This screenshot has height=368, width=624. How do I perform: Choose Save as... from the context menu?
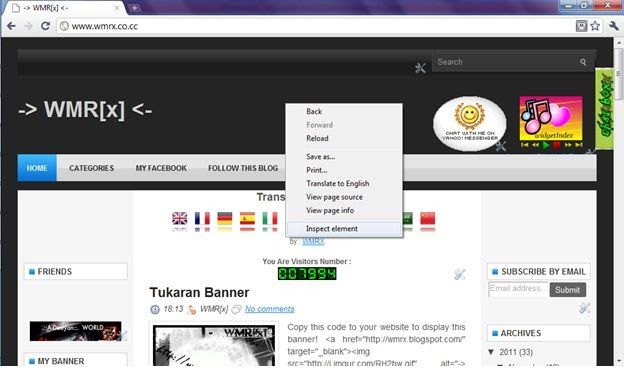(x=321, y=157)
